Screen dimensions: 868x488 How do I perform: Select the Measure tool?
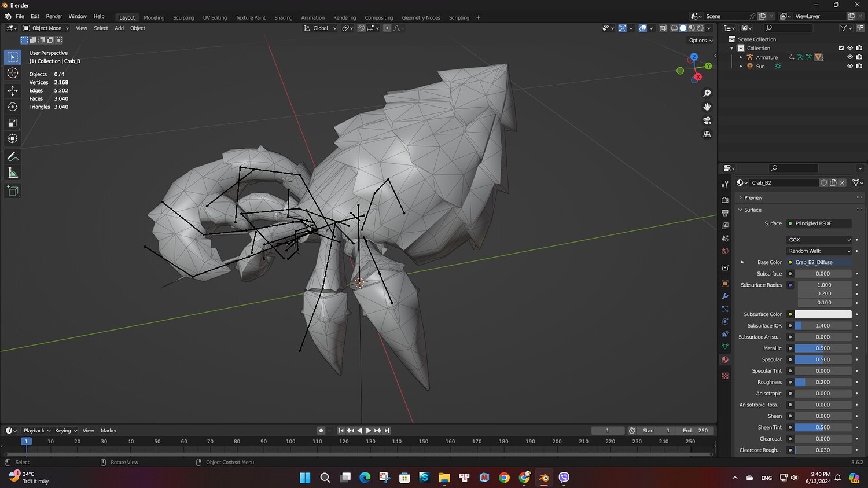point(12,173)
